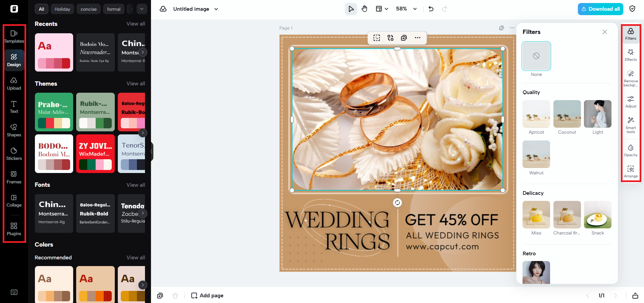Image resolution: width=644 pixels, height=303 pixels.
Task: Select the None filter option
Action: point(536,56)
